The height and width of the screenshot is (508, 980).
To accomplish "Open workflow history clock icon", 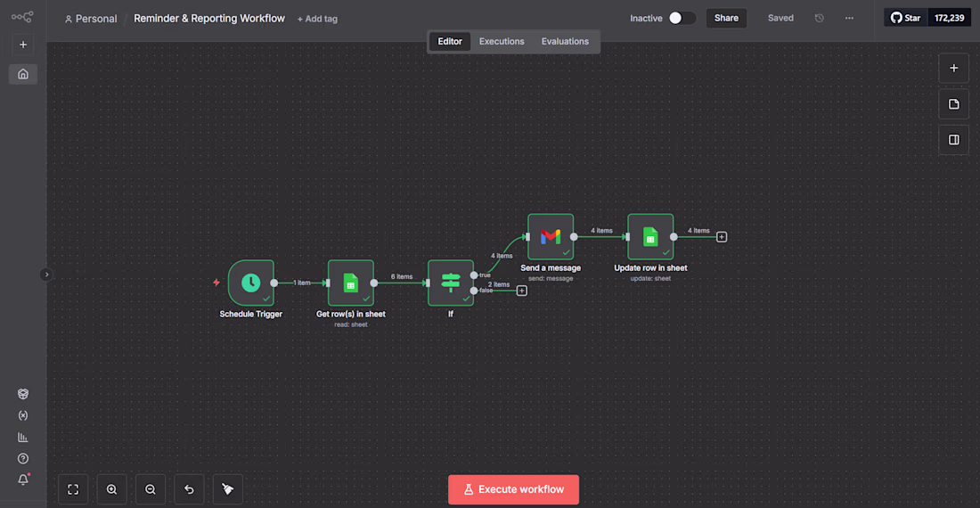I will [x=820, y=18].
